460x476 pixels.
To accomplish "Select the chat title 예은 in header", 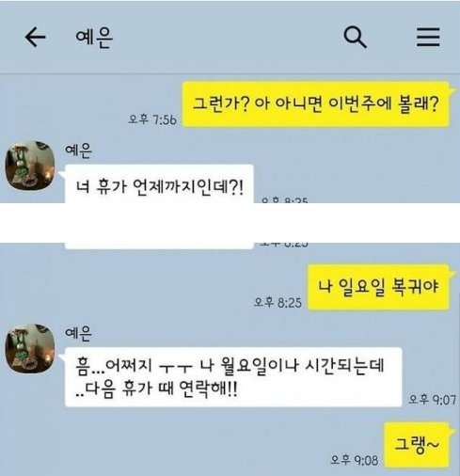I will 94,38.
